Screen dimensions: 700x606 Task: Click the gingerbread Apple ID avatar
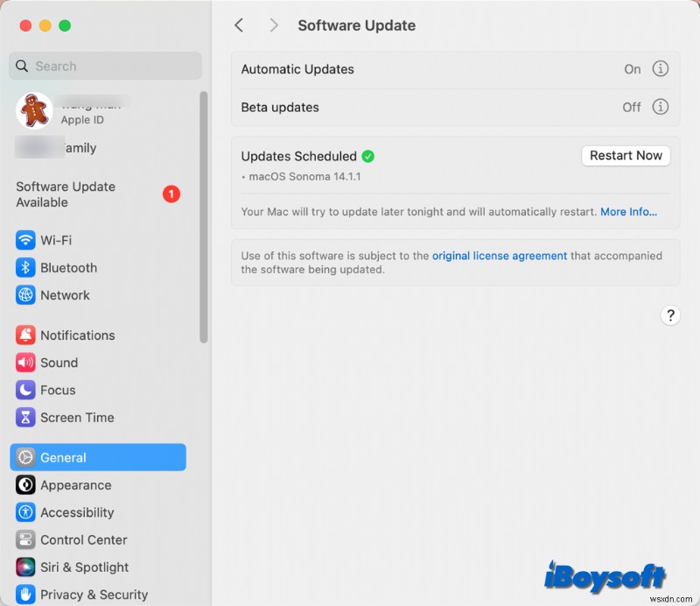tap(34, 110)
